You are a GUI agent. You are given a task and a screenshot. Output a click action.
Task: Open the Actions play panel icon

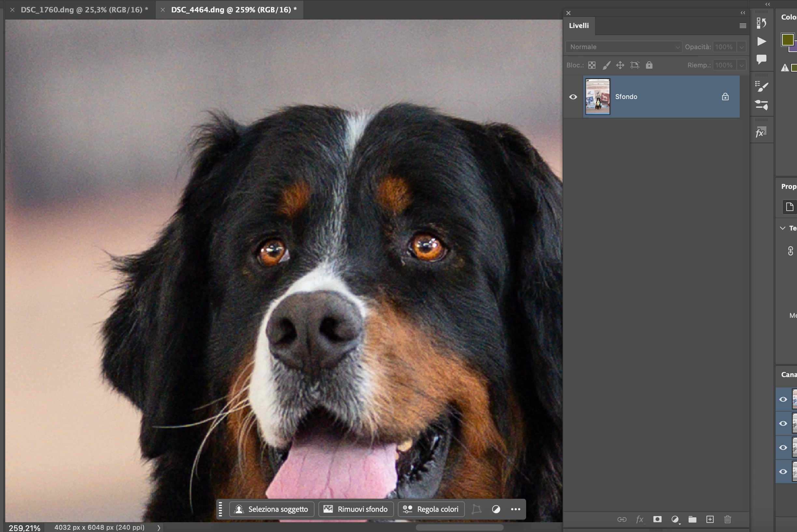(x=762, y=41)
